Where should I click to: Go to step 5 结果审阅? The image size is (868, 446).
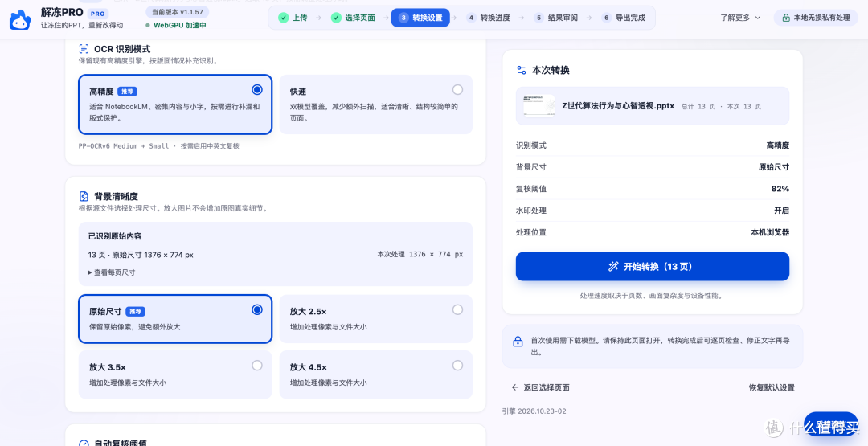pyautogui.click(x=556, y=18)
